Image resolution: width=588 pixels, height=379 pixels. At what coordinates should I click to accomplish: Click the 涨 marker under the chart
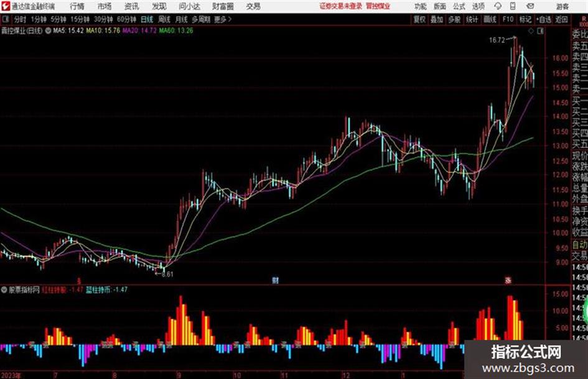pyautogui.click(x=508, y=280)
